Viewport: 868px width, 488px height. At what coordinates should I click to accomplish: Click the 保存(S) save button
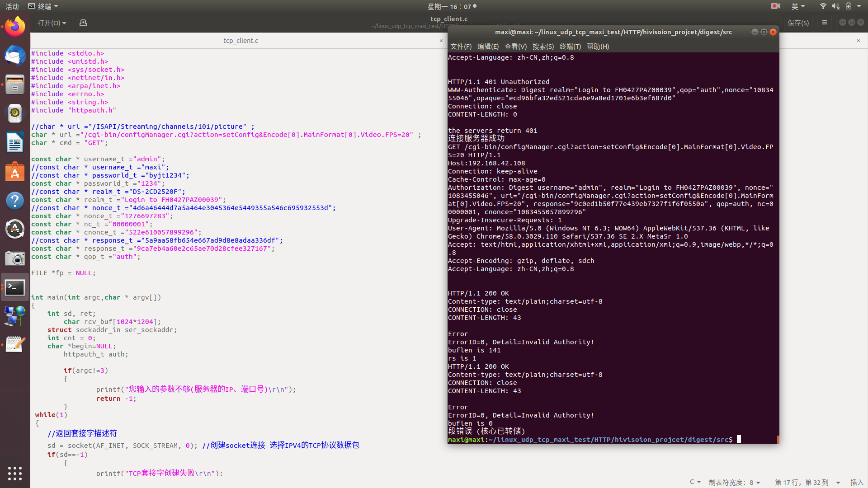[798, 23]
